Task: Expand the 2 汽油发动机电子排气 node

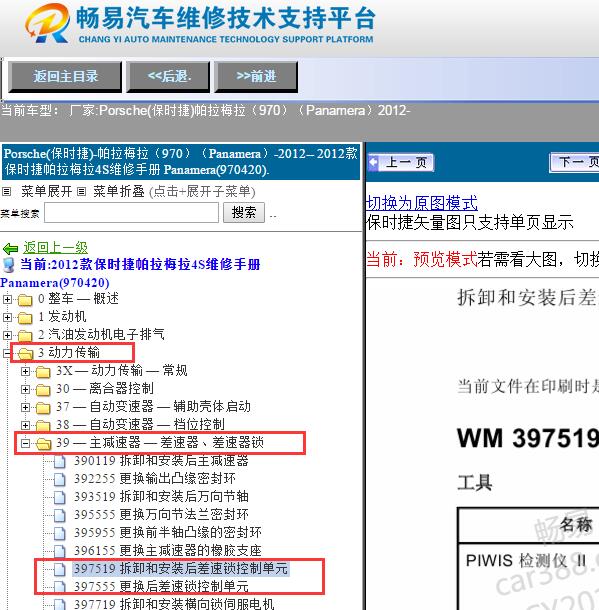Action: 7,335
